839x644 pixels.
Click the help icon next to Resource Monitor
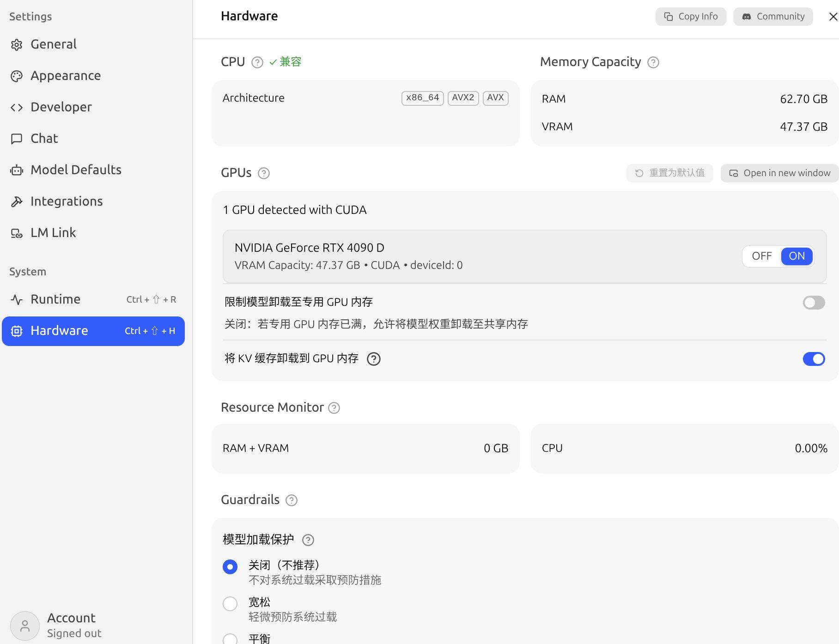[x=334, y=408]
